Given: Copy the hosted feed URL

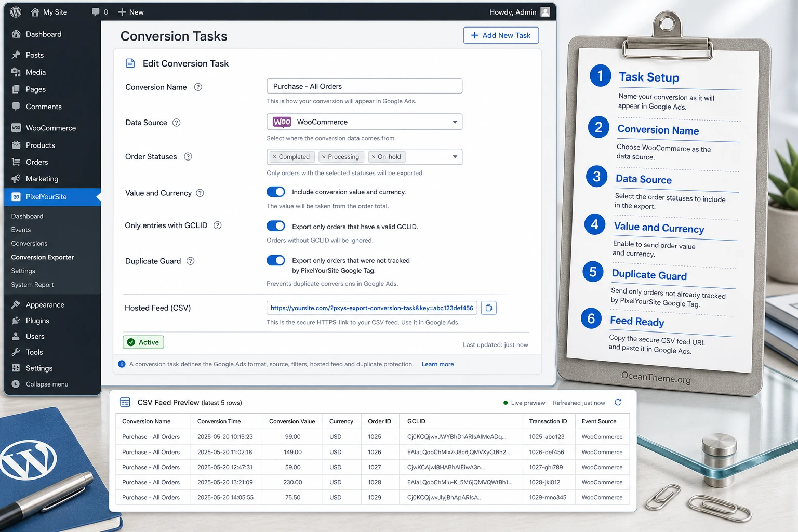Looking at the screenshot, I should 489,308.
